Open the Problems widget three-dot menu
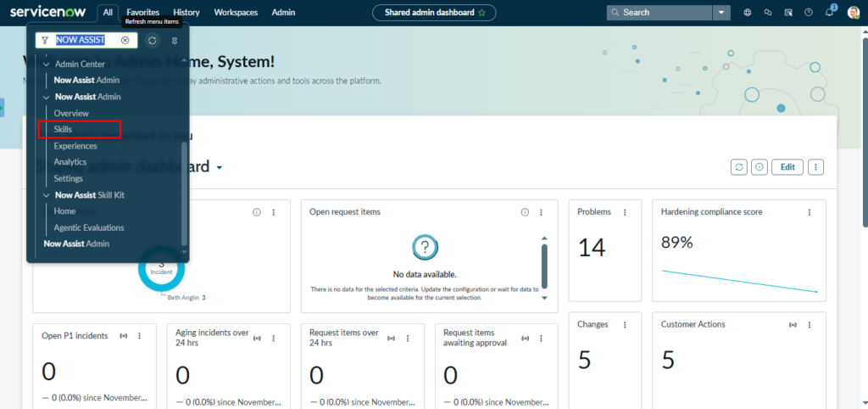 [x=625, y=212]
